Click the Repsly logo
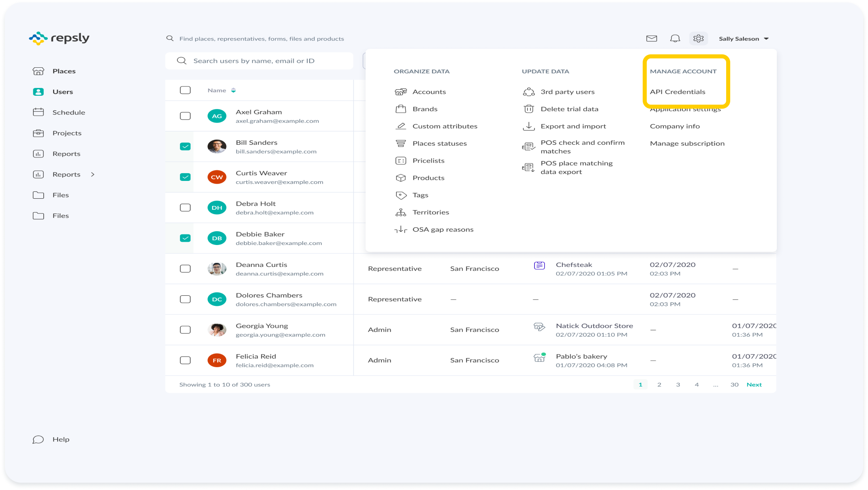868x490 pixels. tap(59, 38)
